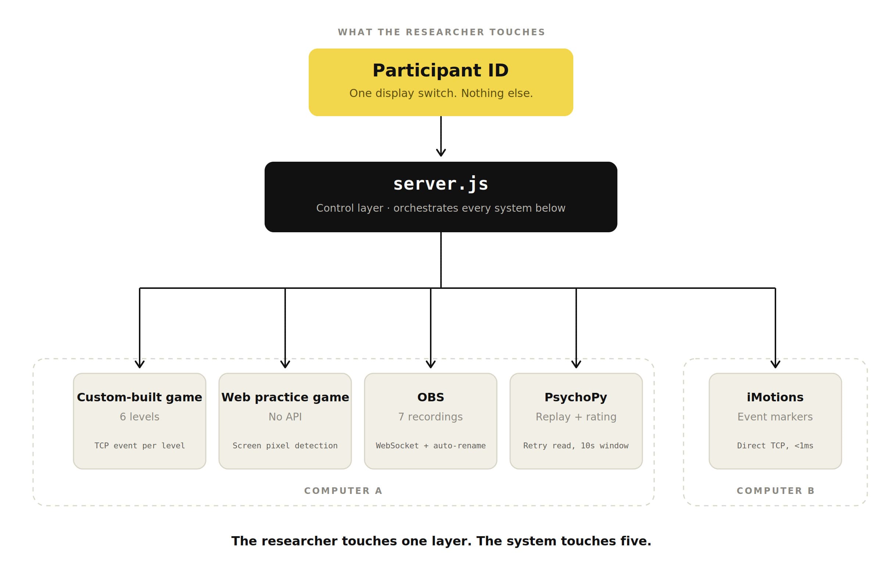Click 'Direct TCP, <1ms' text
Screen dimensions: 882x588
coord(775,445)
